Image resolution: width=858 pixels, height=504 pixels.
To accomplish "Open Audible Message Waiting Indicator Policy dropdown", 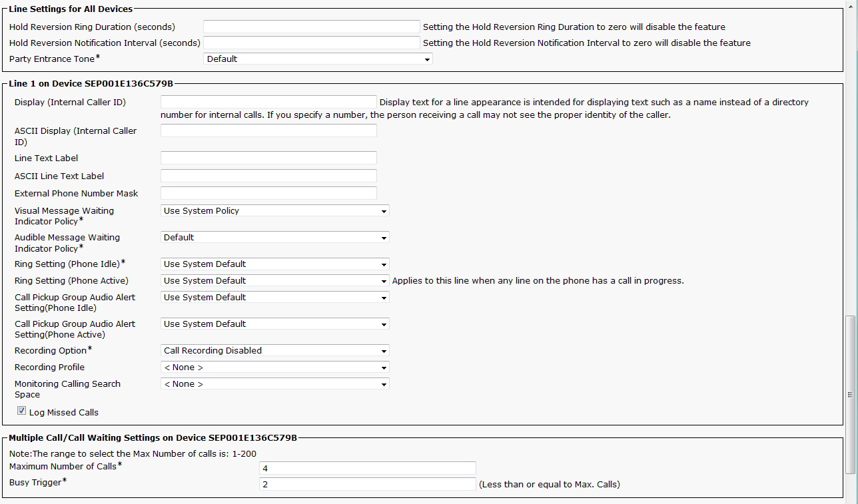I will (x=274, y=238).
